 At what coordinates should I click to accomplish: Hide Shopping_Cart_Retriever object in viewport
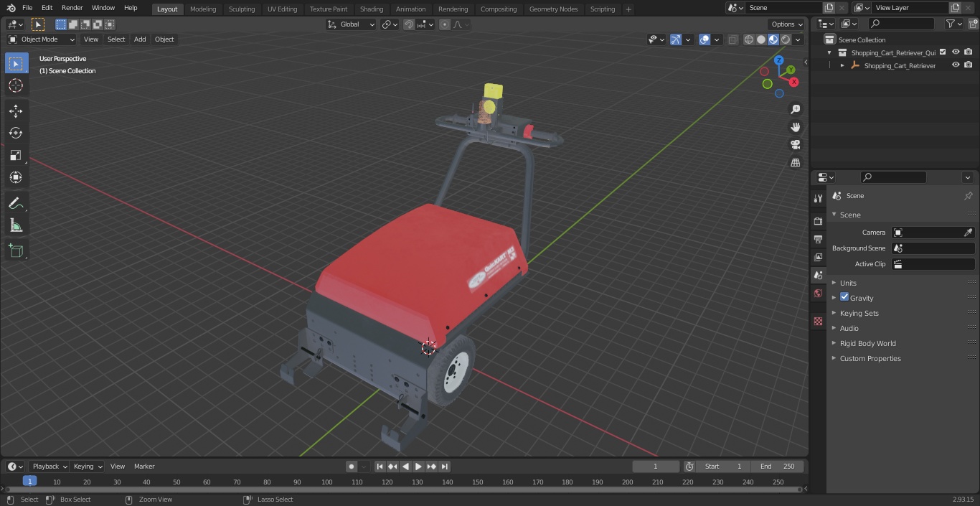956,65
